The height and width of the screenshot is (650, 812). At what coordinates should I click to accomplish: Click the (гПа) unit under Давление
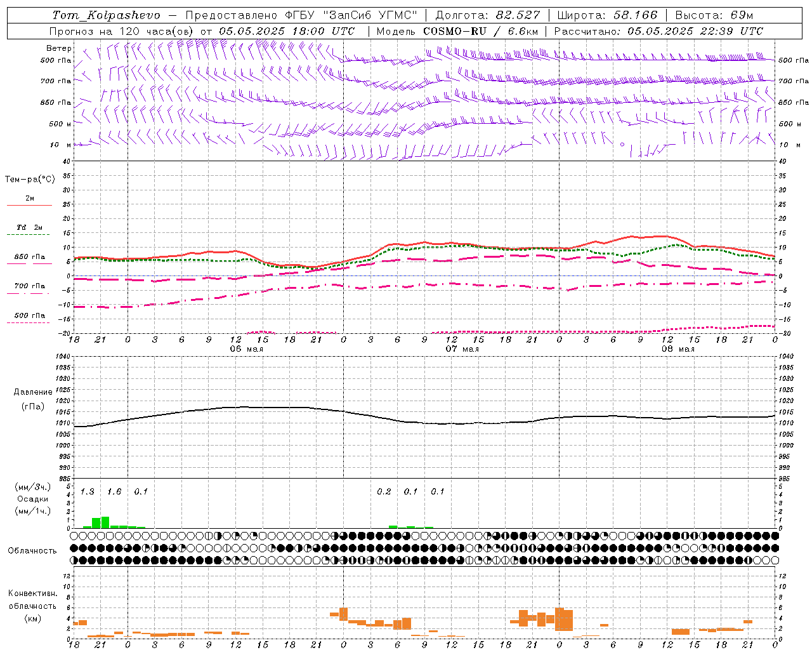(x=33, y=407)
